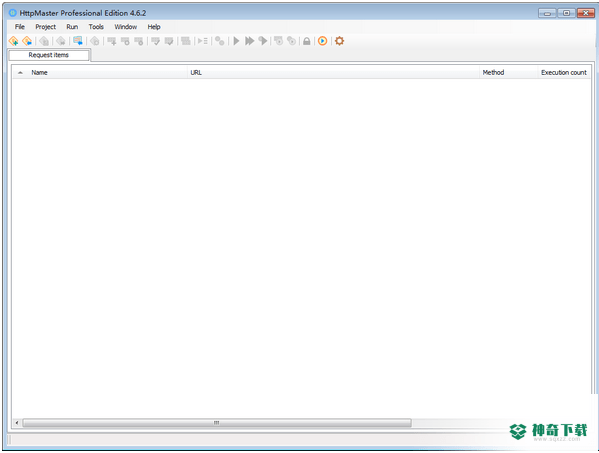Sort by the Name column header

108,73
